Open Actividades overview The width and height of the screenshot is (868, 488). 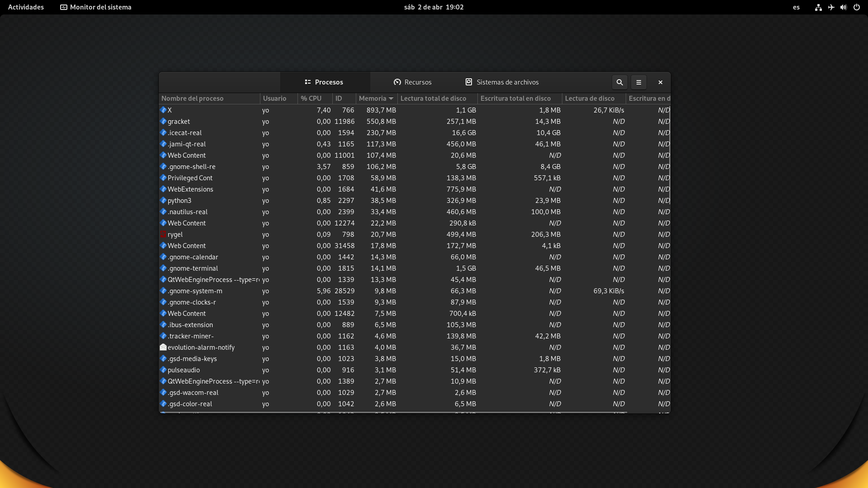coord(26,7)
